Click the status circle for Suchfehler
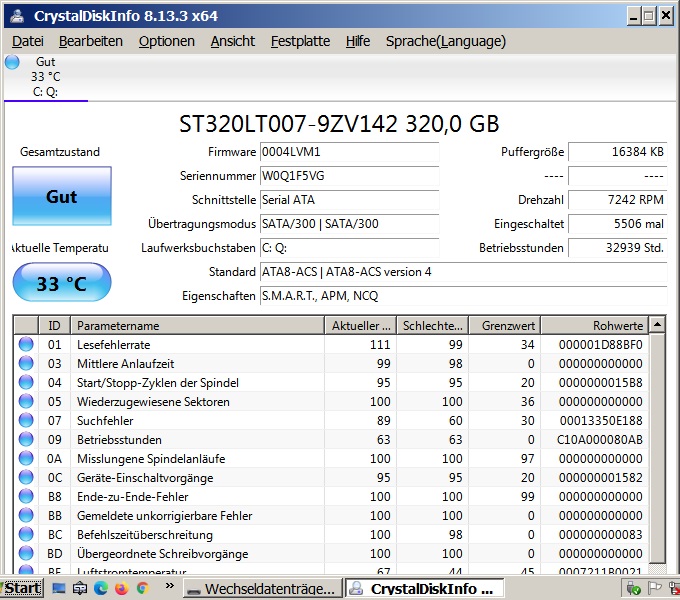This screenshot has width=680, height=600. click(26, 421)
